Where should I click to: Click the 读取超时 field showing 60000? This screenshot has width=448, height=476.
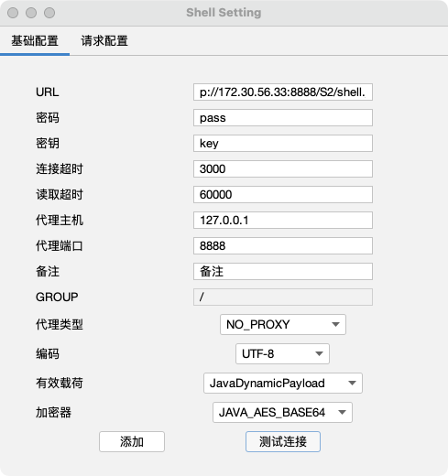(x=283, y=194)
